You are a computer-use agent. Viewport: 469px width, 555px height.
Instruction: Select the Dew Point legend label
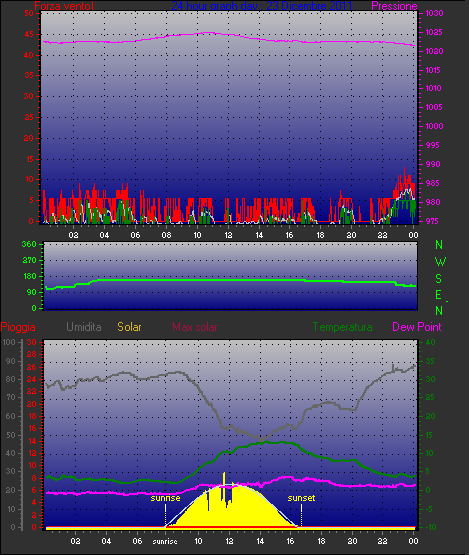coord(417,327)
